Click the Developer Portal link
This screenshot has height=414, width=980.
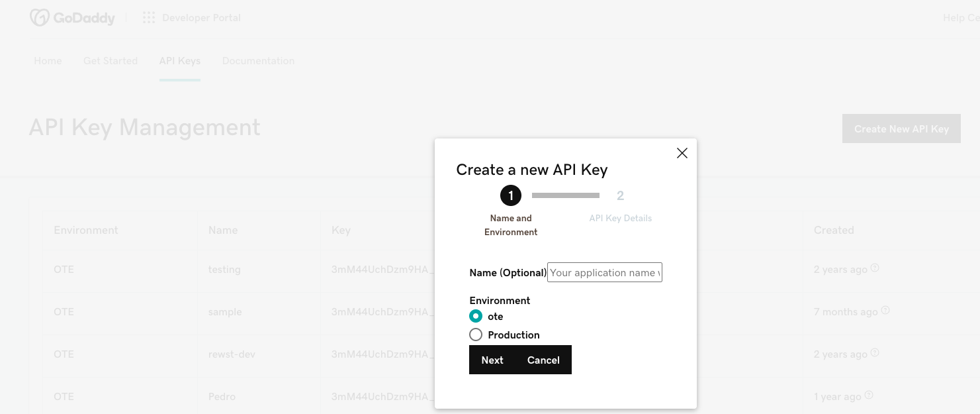point(201,18)
